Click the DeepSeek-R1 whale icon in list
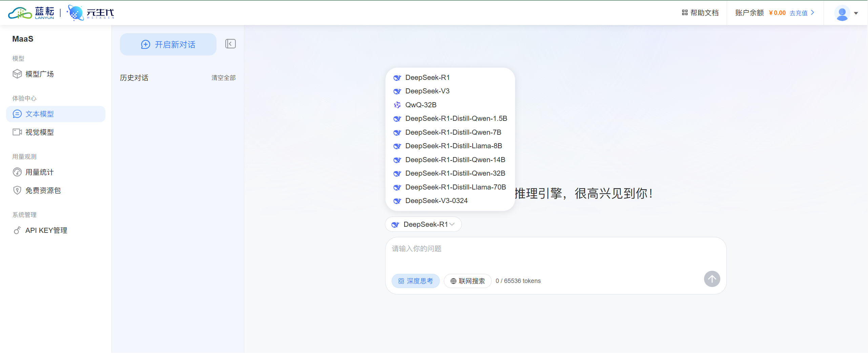The height and width of the screenshot is (353, 868). click(x=397, y=78)
